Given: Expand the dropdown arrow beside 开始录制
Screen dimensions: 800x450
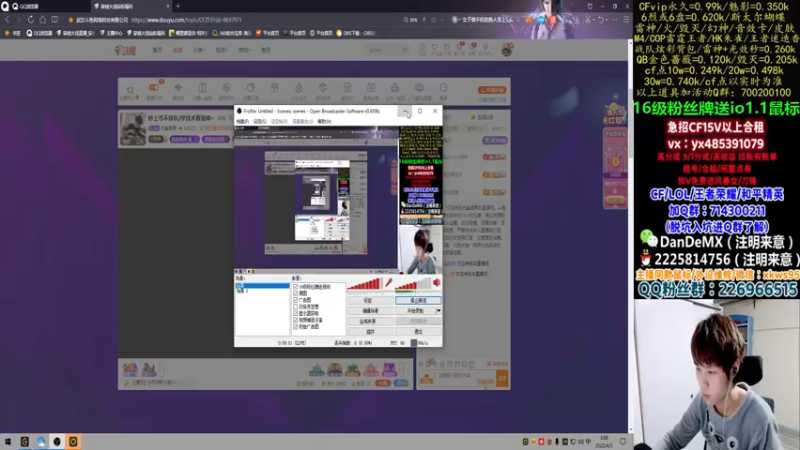Looking at the screenshot, I should click(438, 311).
